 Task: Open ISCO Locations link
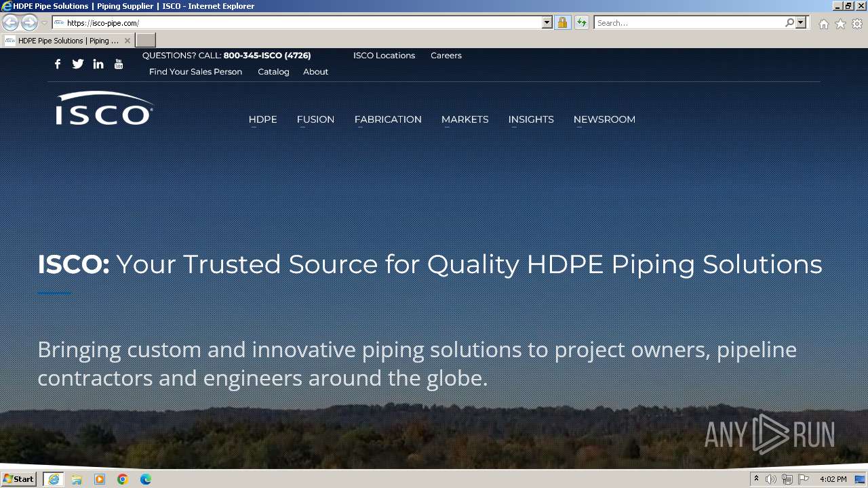click(384, 56)
